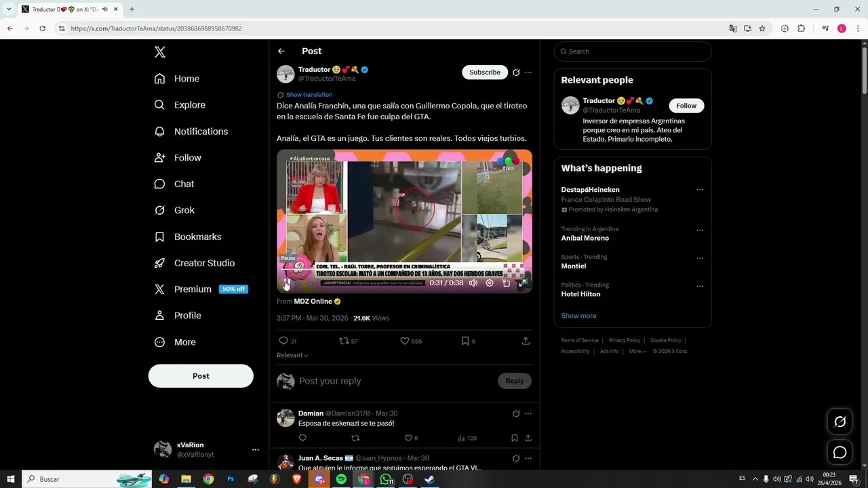868x488 pixels.
Task: Open Privacy Policy footer link
Action: pyautogui.click(x=625, y=340)
